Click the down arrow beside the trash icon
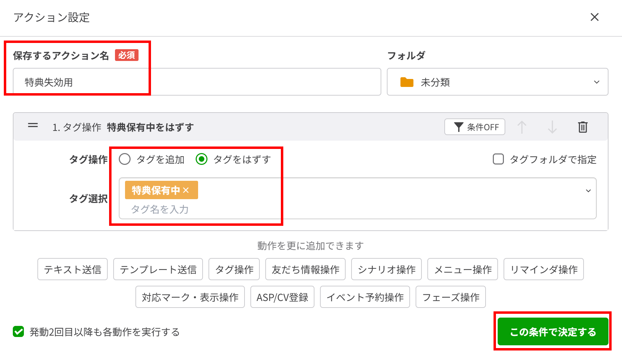 [x=551, y=127]
